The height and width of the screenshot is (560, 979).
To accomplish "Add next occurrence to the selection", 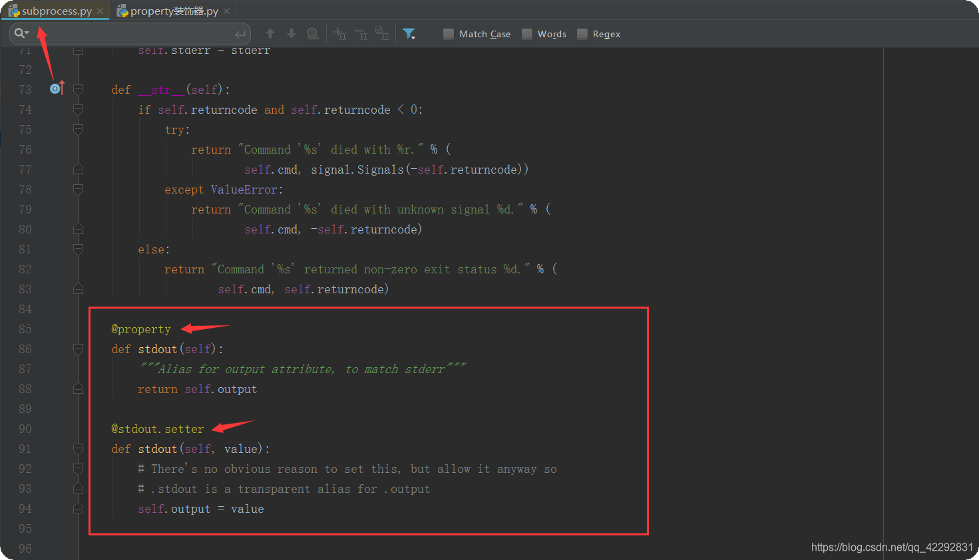I will click(339, 33).
